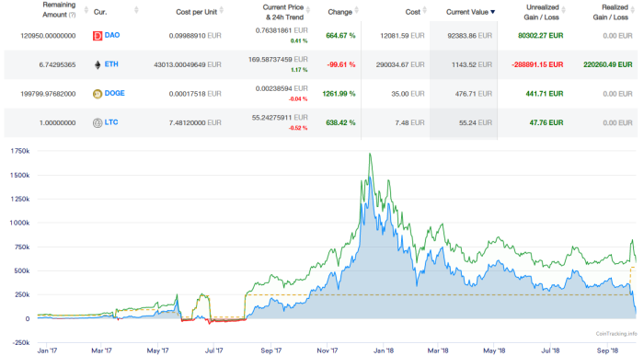The image size is (644, 356).
Task: Click LTC 24h trend -0.52 %
Action: (298, 128)
